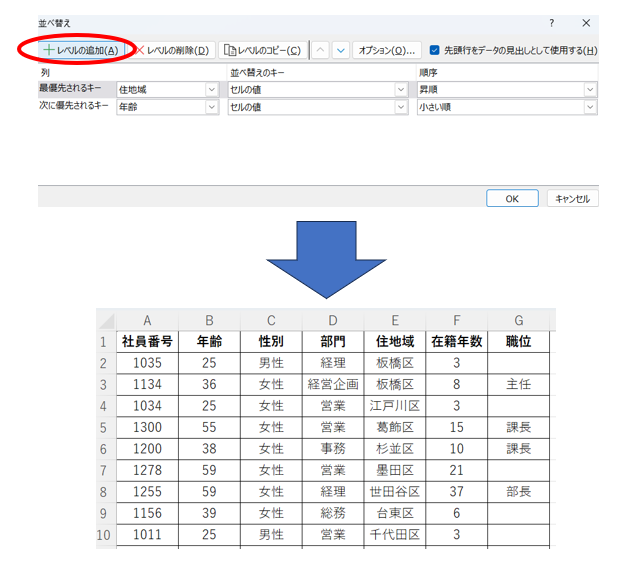This screenshot has height=574, width=626.
Task: Click the レベルのコピー button
Action: [x=263, y=50]
